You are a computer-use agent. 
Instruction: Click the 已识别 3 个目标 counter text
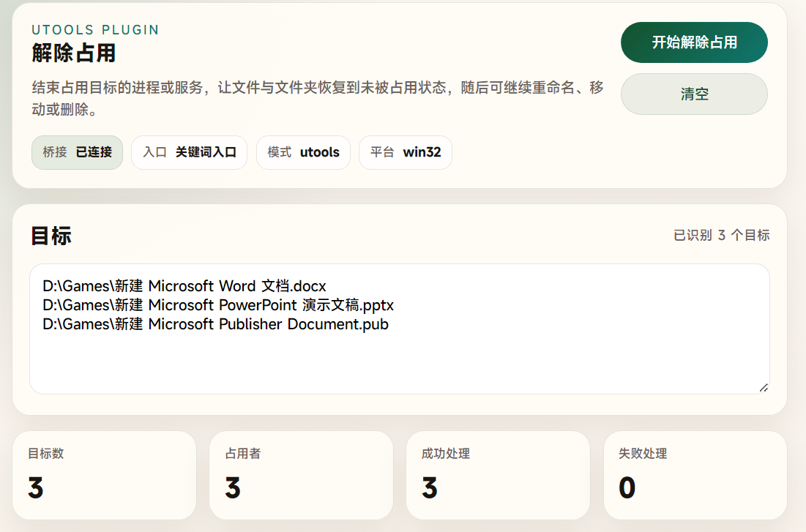click(x=721, y=235)
